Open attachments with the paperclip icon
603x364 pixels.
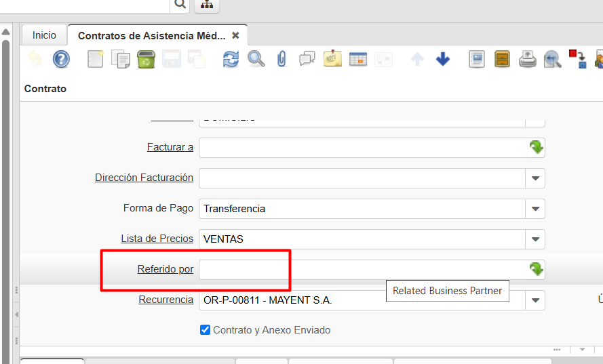point(281,60)
